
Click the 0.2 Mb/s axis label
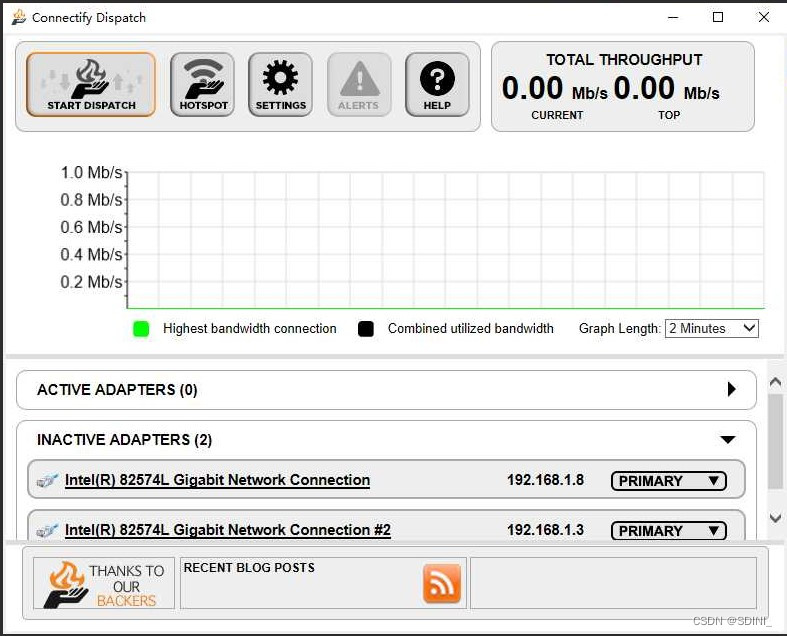point(91,282)
